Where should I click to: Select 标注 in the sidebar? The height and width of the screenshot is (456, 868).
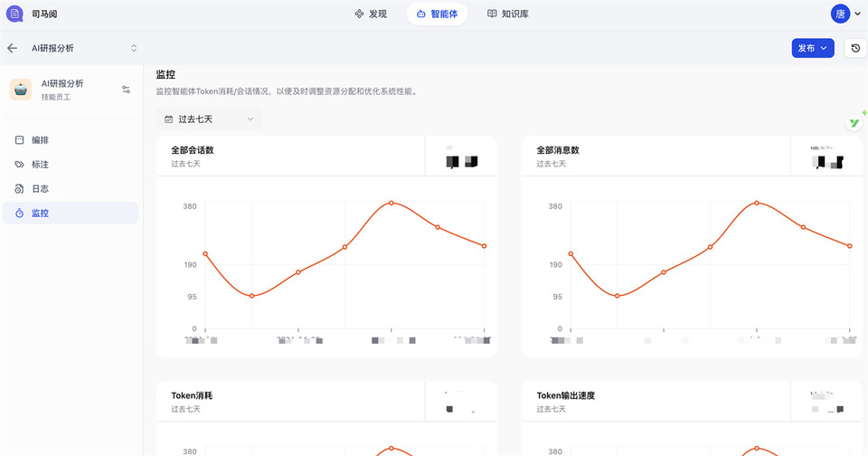pos(71,165)
